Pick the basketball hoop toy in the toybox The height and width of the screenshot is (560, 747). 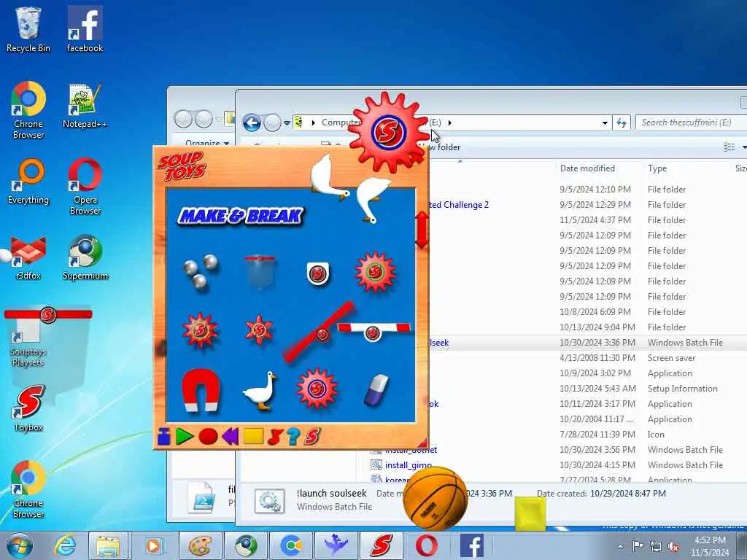click(x=260, y=271)
